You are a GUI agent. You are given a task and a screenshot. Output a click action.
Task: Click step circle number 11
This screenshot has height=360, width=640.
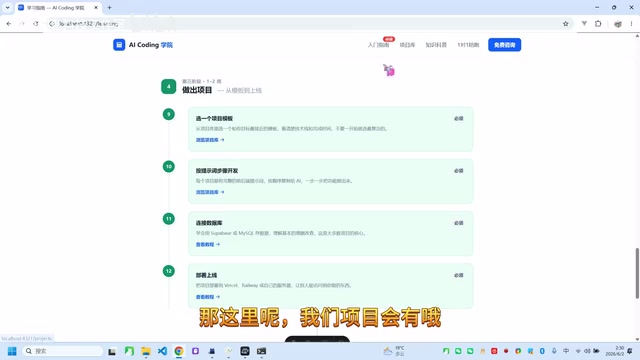[x=169, y=219]
